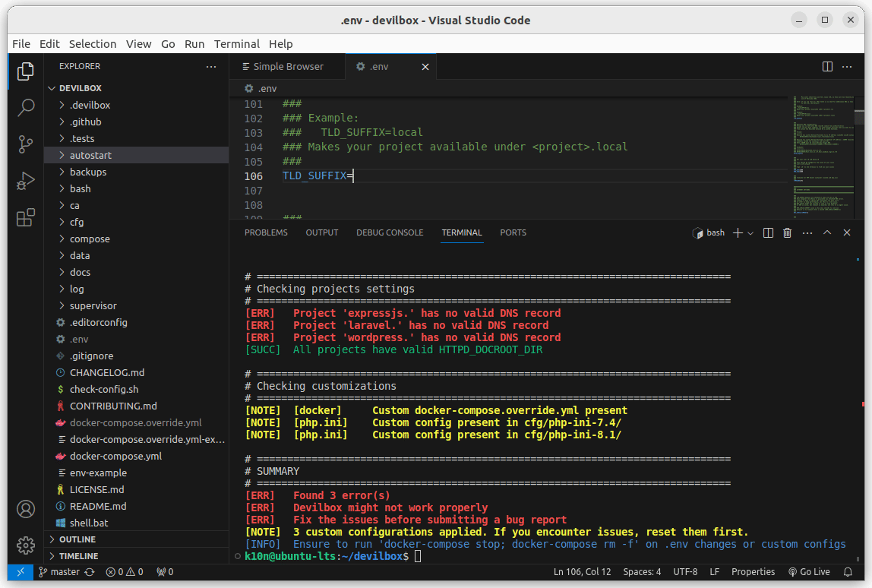
Task: Open the launch profile dropdown next to plus
Action: pyautogui.click(x=750, y=233)
